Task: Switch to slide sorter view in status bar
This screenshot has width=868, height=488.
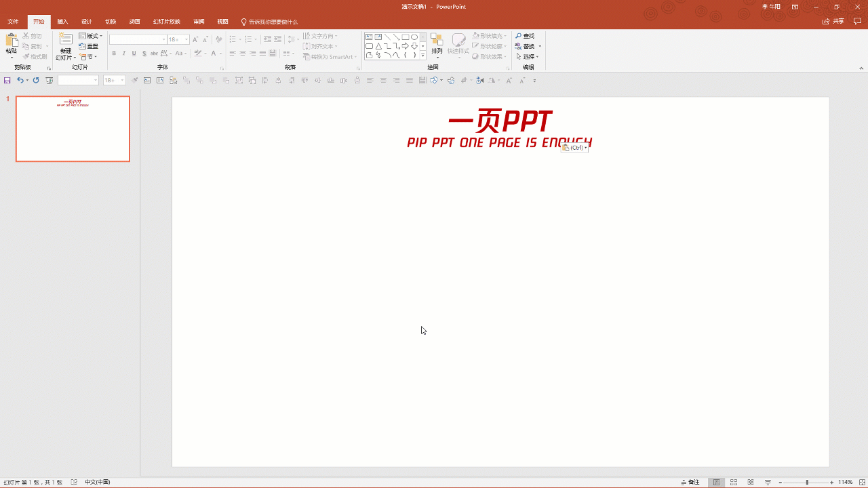Action: 734,482
